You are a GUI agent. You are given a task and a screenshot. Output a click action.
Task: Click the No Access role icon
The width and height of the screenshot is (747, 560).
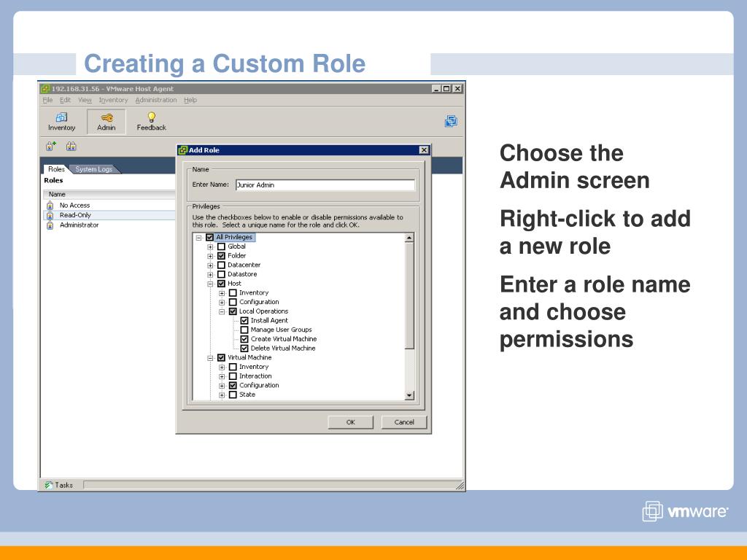(50, 205)
